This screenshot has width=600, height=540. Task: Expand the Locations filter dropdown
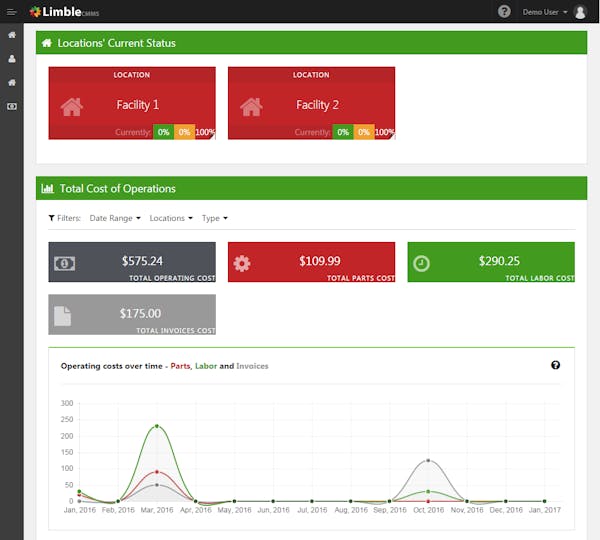click(x=171, y=218)
